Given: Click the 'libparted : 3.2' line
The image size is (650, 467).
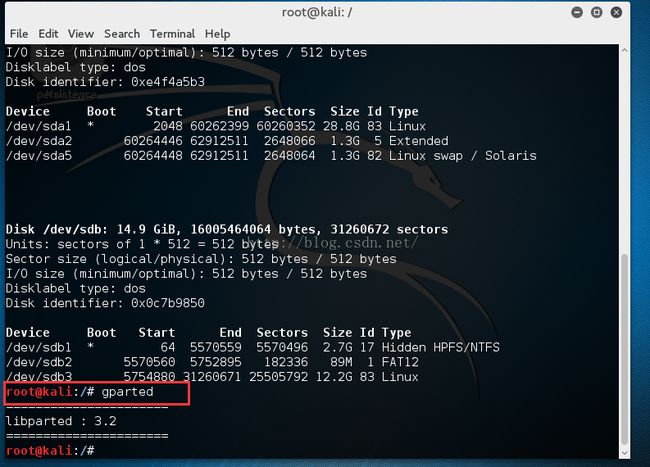Looking at the screenshot, I should (61, 421).
